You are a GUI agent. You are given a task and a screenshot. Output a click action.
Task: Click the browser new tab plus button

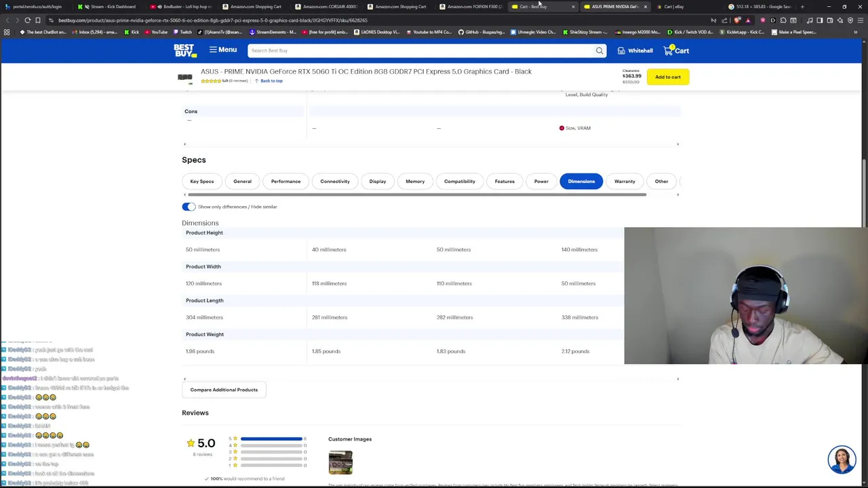(802, 7)
